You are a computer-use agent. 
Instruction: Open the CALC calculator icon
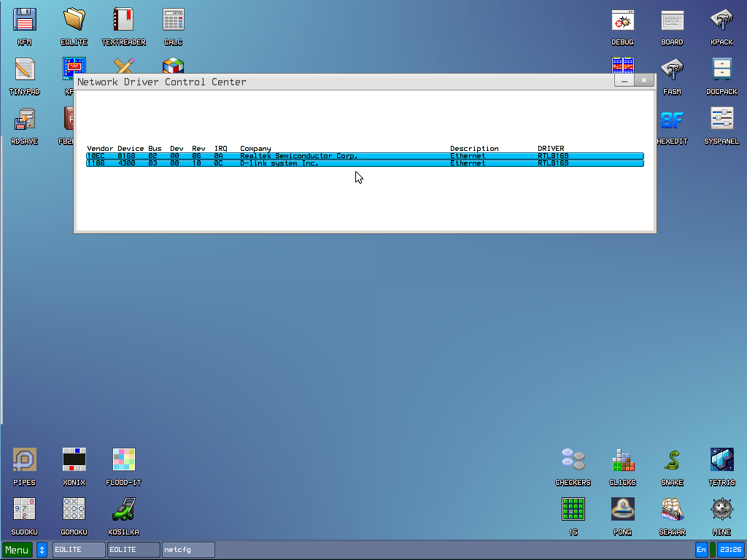(x=174, y=20)
